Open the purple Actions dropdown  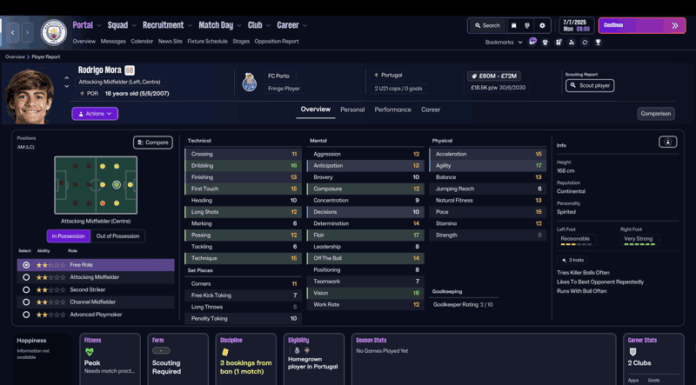tap(95, 114)
